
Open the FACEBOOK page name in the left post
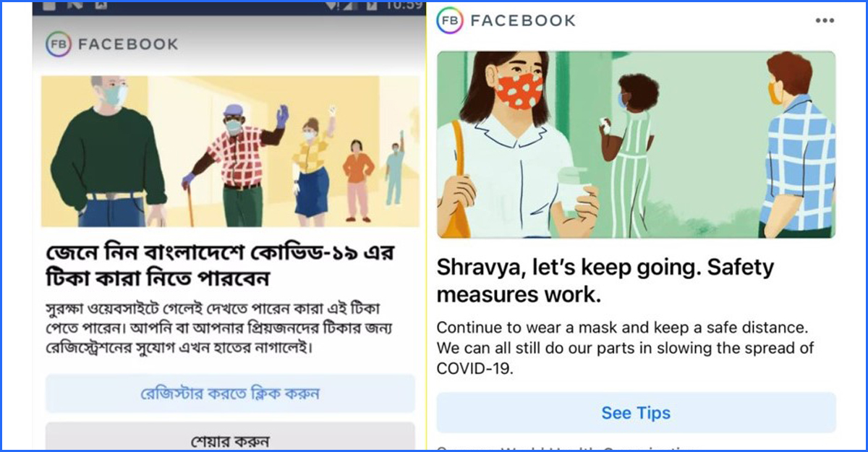click(x=127, y=45)
